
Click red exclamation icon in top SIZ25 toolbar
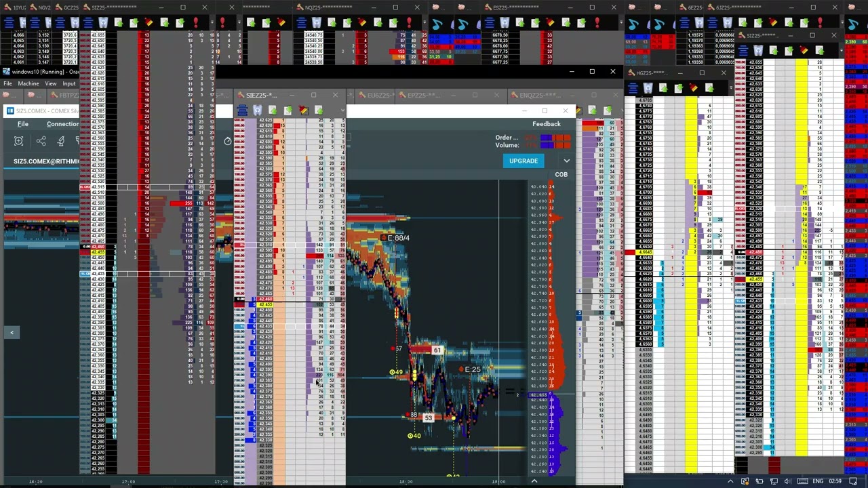tap(196, 22)
